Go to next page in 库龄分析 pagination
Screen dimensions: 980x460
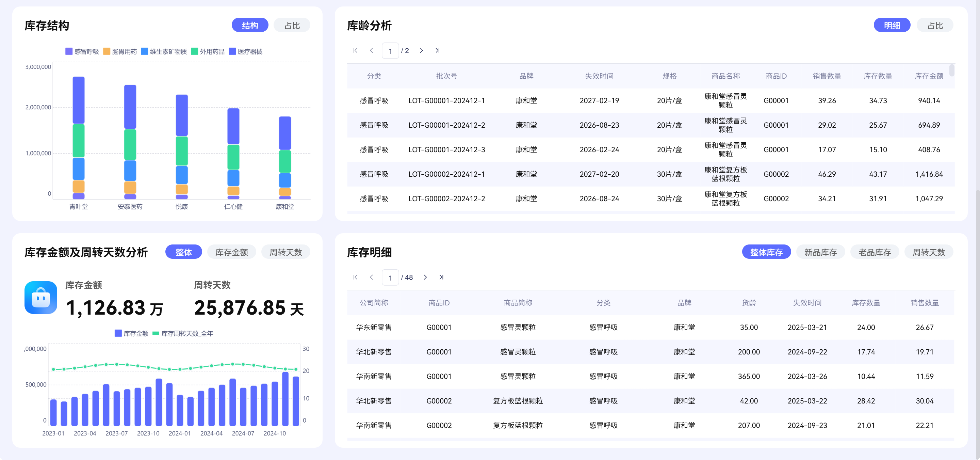(x=421, y=51)
